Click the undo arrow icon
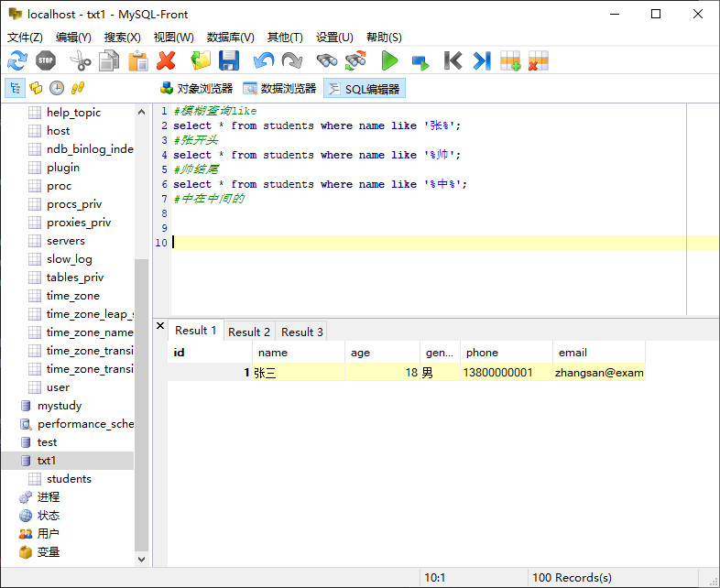 (264, 61)
